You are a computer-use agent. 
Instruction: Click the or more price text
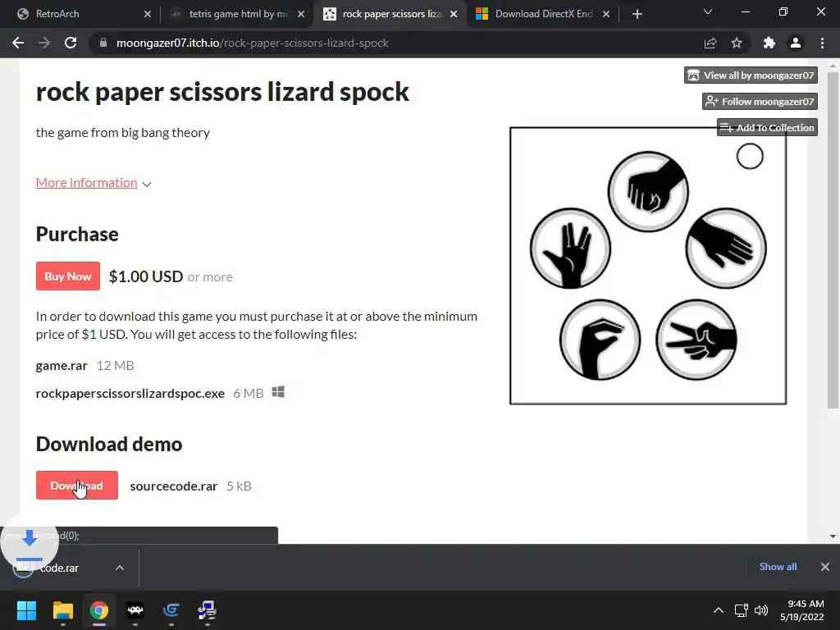[210, 277]
